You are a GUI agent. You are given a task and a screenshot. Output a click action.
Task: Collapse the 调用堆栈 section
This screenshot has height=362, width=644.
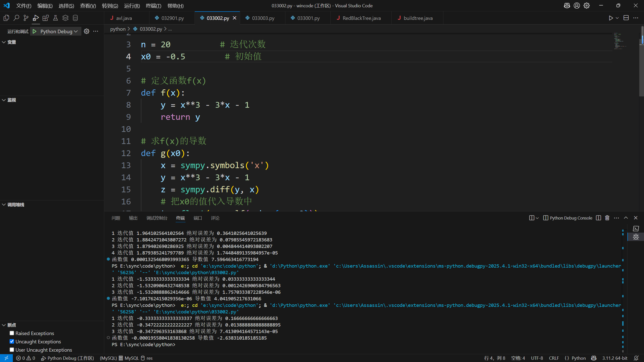(16, 205)
